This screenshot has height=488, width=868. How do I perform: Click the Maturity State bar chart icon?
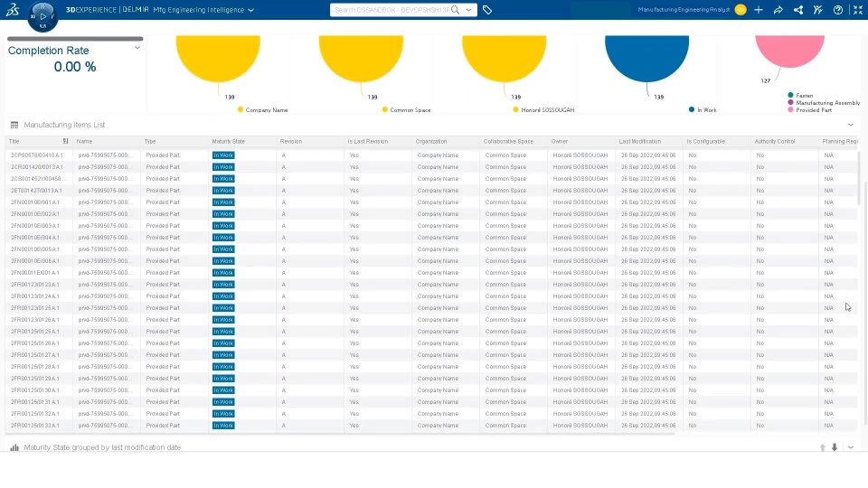pyautogui.click(x=14, y=447)
